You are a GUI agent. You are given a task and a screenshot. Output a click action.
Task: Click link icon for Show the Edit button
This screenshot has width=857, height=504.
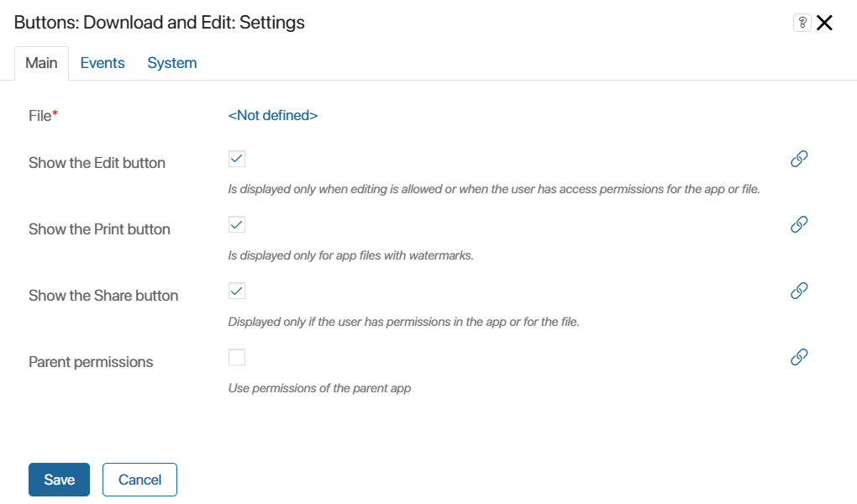coord(799,159)
